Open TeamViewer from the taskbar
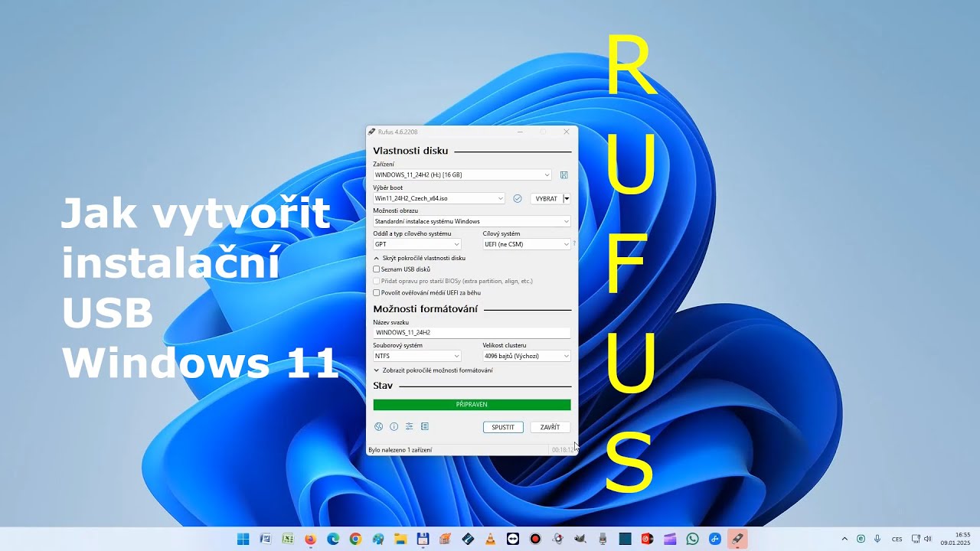Image resolution: width=980 pixels, height=551 pixels. 512,539
